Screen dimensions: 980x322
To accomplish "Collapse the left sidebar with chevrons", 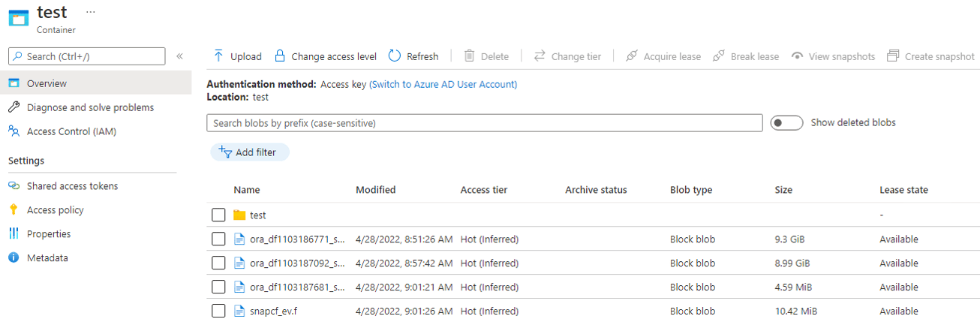I will click(180, 56).
